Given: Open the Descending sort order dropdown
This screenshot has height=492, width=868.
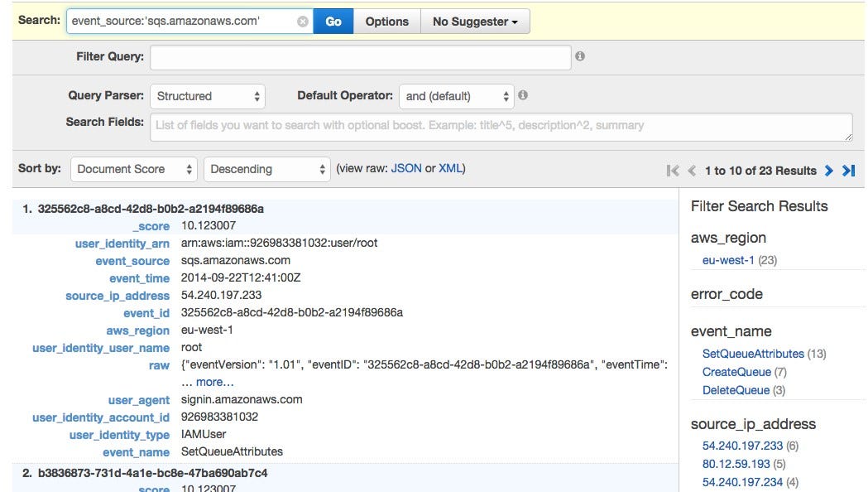Looking at the screenshot, I should click(266, 169).
